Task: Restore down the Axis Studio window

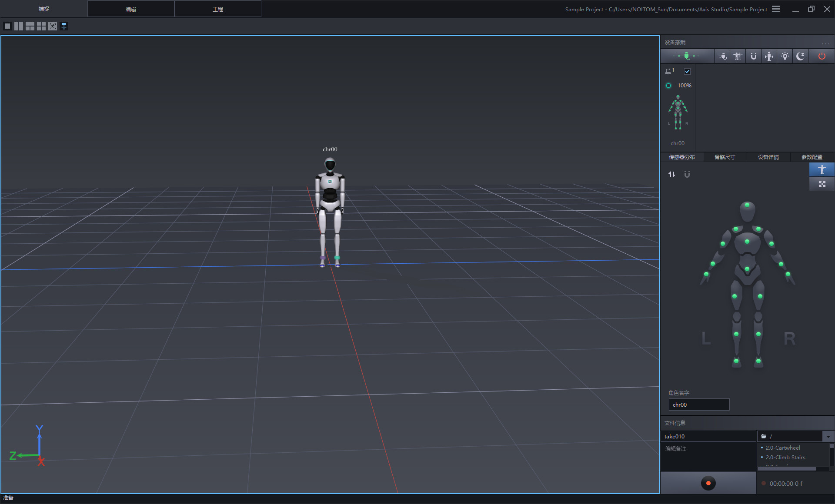Action: pyautogui.click(x=811, y=9)
